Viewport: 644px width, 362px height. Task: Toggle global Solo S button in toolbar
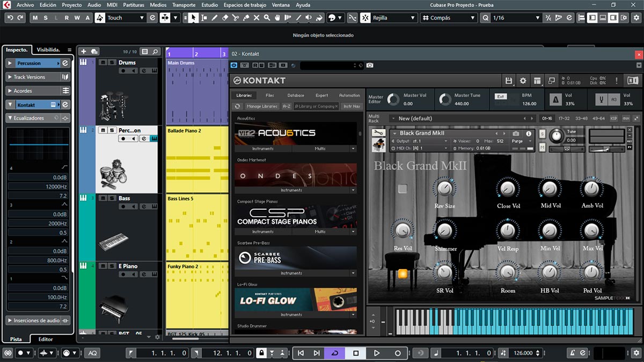47,18
